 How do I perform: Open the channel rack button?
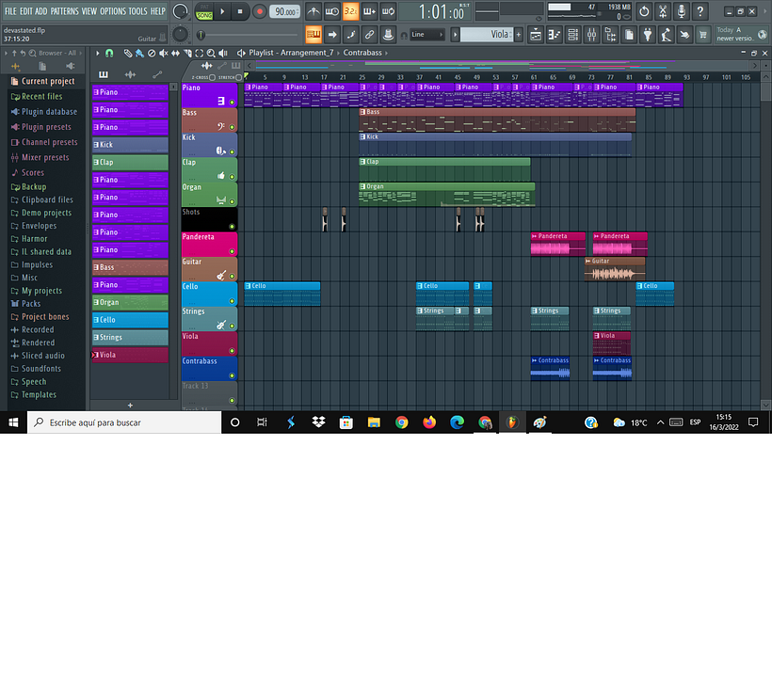(x=573, y=35)
